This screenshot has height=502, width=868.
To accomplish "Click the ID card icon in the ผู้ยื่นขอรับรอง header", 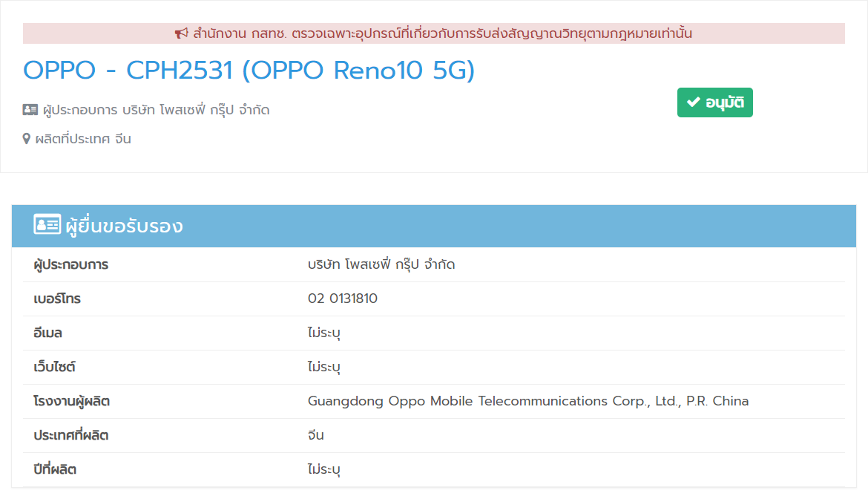I will point(47,225).
